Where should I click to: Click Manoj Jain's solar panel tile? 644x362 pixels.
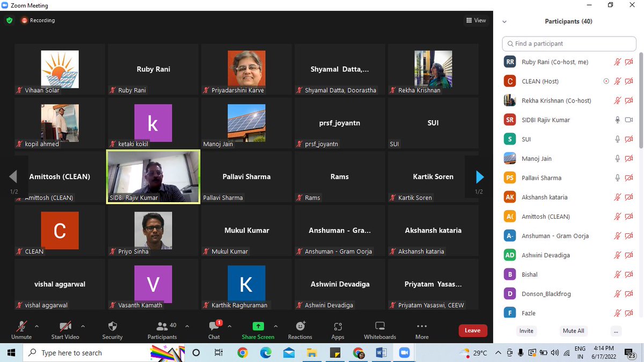coord(246,123)
